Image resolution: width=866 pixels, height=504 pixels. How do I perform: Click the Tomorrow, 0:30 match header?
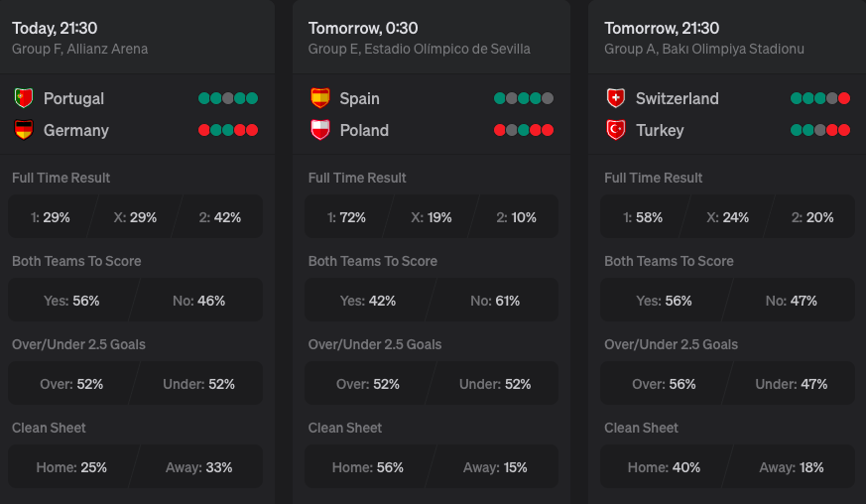[x=363, y=28]
